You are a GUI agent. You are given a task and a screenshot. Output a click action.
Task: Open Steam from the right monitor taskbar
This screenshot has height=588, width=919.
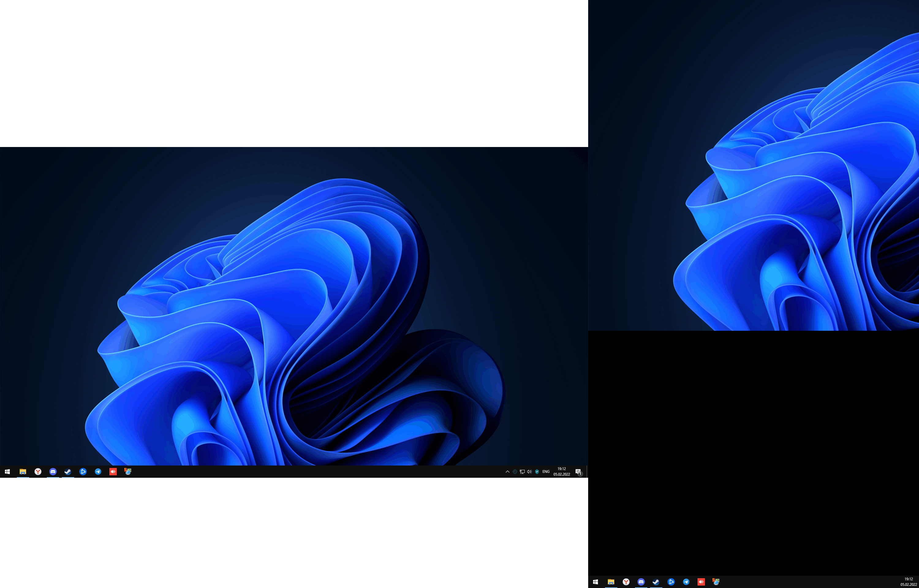coord(656,582)
